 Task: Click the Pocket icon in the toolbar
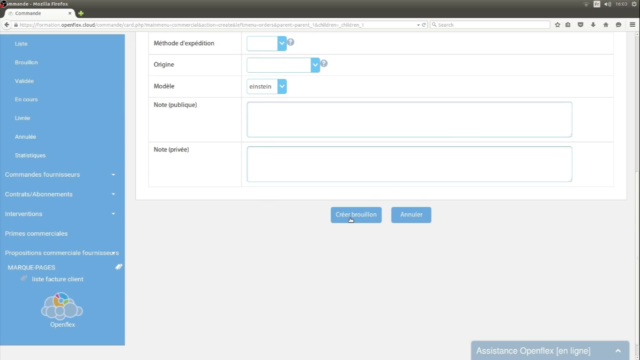point(580,25)
